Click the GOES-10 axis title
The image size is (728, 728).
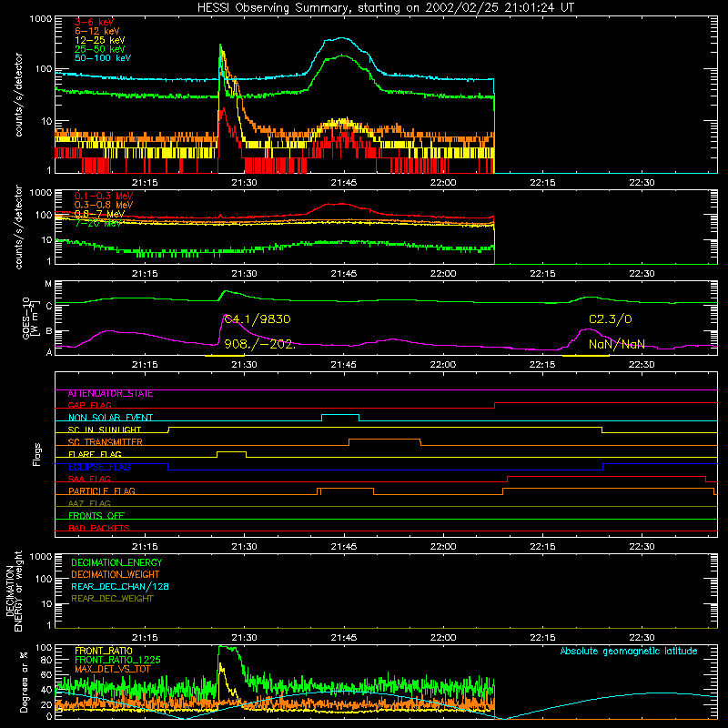(x=29, y=318)
